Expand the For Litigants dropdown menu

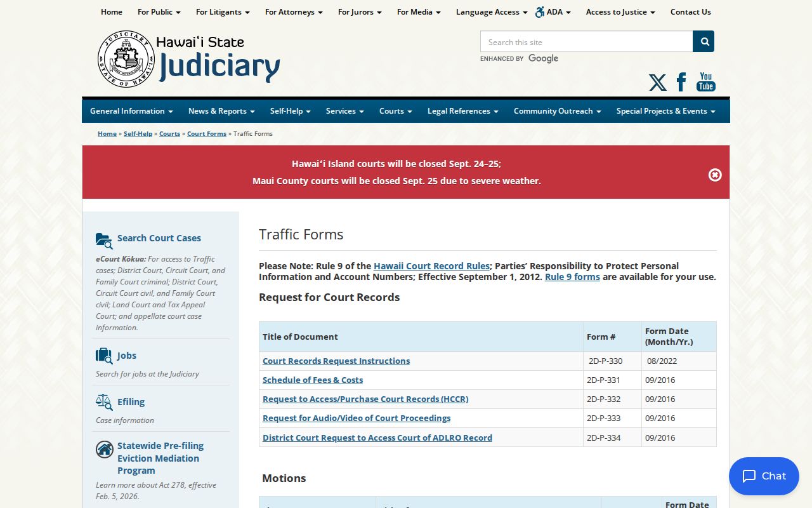tap(223, 12)
